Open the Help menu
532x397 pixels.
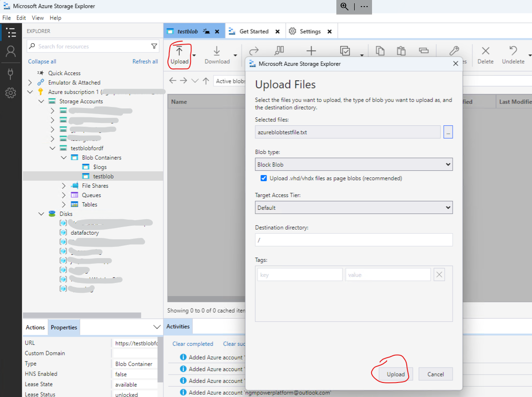pos(55,18)
